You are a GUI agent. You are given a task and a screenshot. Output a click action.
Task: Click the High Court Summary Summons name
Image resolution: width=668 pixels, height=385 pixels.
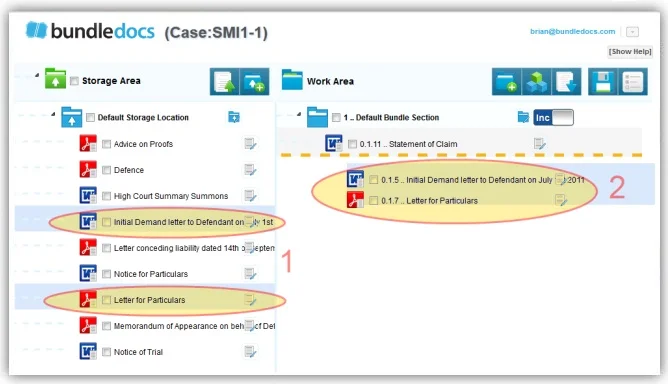tap(171, 196)
